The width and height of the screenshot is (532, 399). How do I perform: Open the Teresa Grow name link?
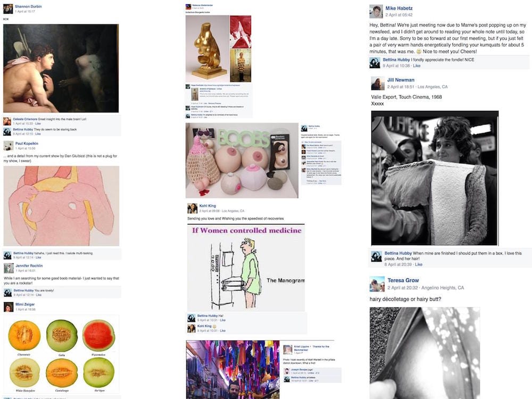pyautogui.click(x=403, y=280)
